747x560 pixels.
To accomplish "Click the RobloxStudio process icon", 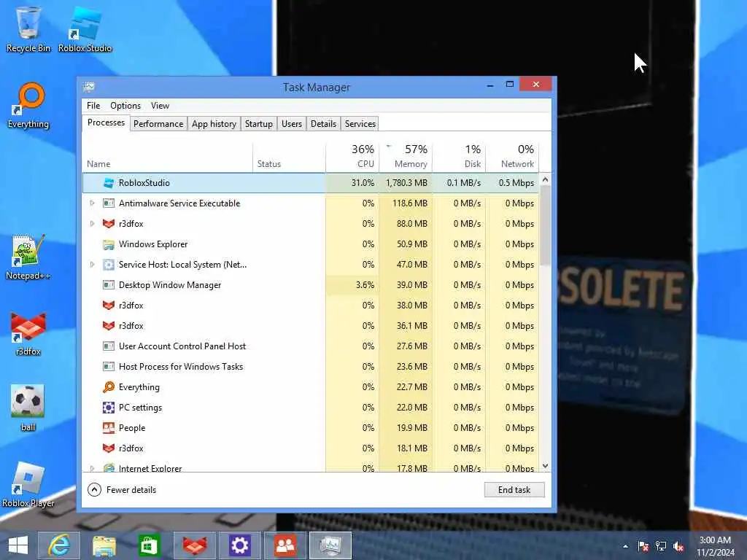I will [109, 183].
